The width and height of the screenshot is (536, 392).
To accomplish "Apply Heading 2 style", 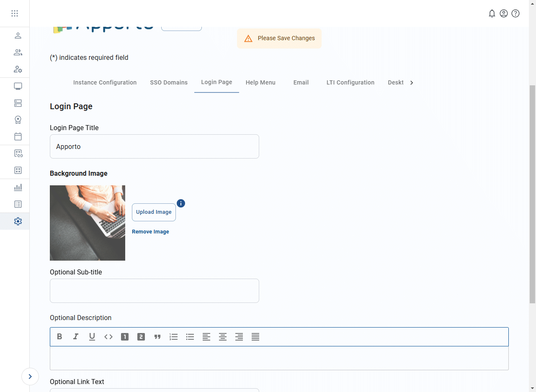I will pos(141,336).
